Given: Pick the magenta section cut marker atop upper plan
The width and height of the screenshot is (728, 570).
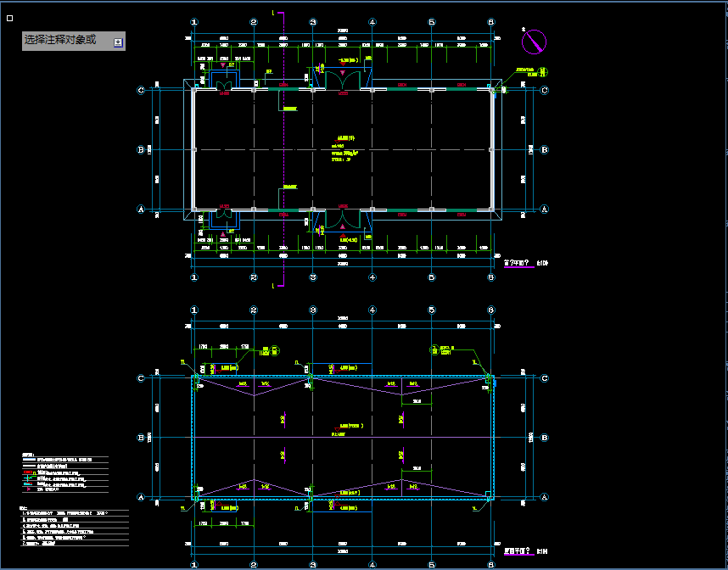Looking at the screenshot, I should click(273, 14).
